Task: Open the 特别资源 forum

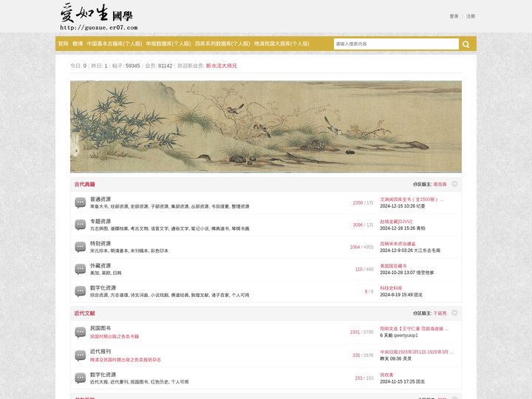Action: pos(100,244)
